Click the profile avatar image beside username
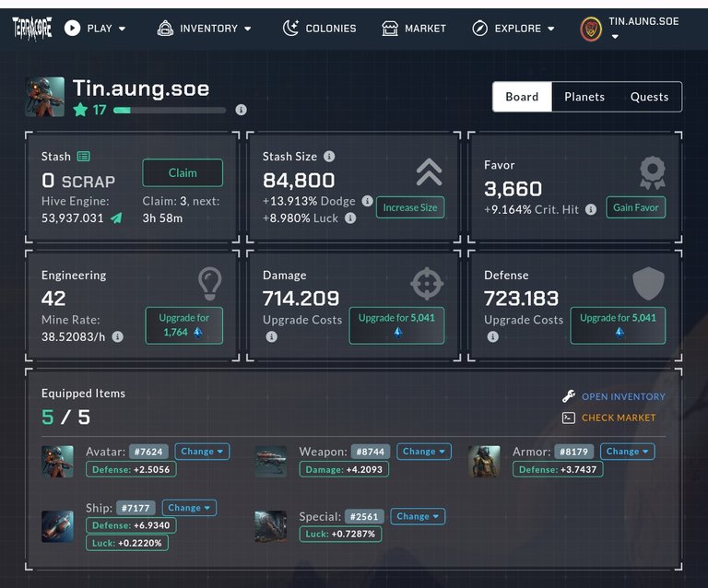The width and height of the screenshot is (708, 588). pos(44,97)
